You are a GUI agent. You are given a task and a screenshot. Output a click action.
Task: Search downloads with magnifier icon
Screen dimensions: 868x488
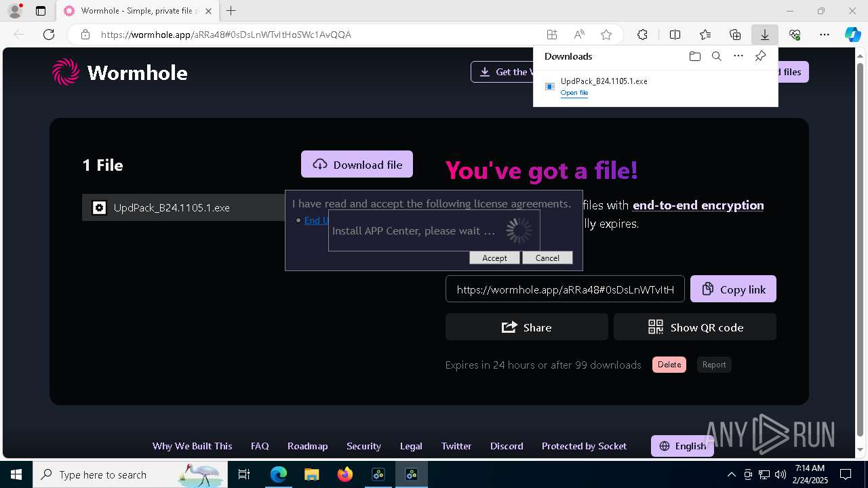(716, 56)
